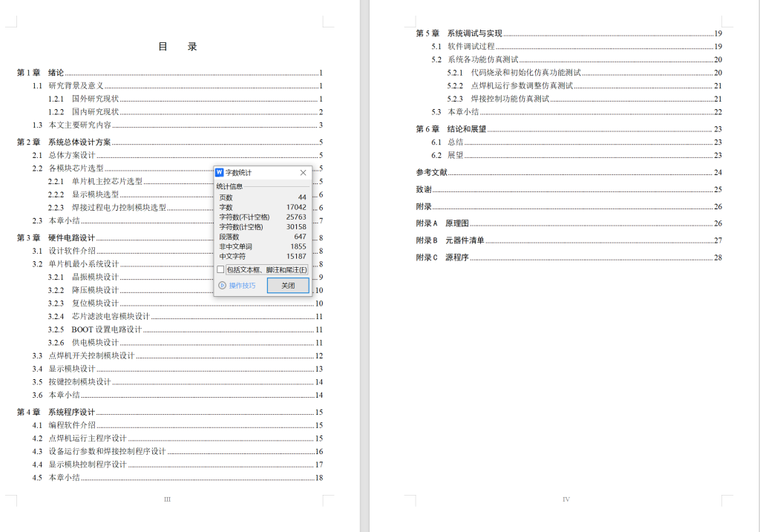
Task: Close the 字数统计 dialog with X
Action: point(303,173)
